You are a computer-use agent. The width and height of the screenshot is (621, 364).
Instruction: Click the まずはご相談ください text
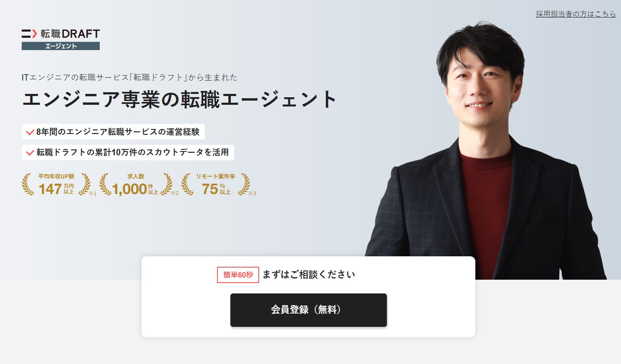[309, 275]
